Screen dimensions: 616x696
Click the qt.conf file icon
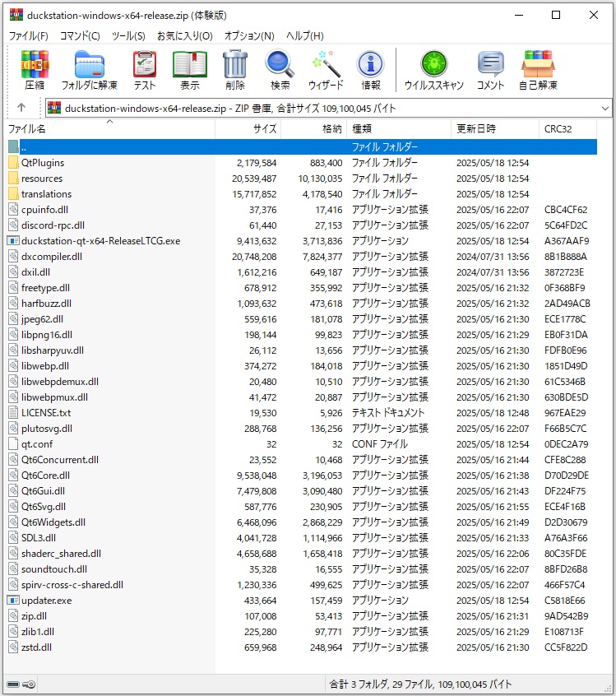tap(13, 444)
